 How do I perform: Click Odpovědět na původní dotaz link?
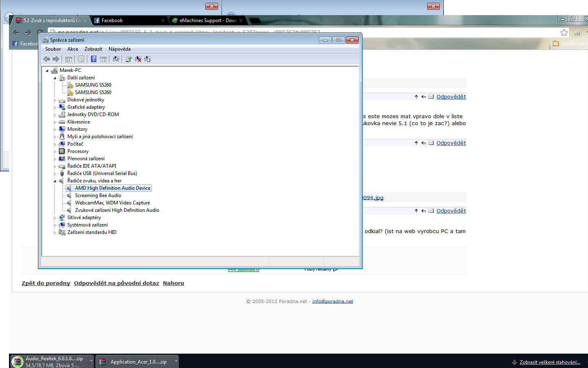tap(116, 283)
